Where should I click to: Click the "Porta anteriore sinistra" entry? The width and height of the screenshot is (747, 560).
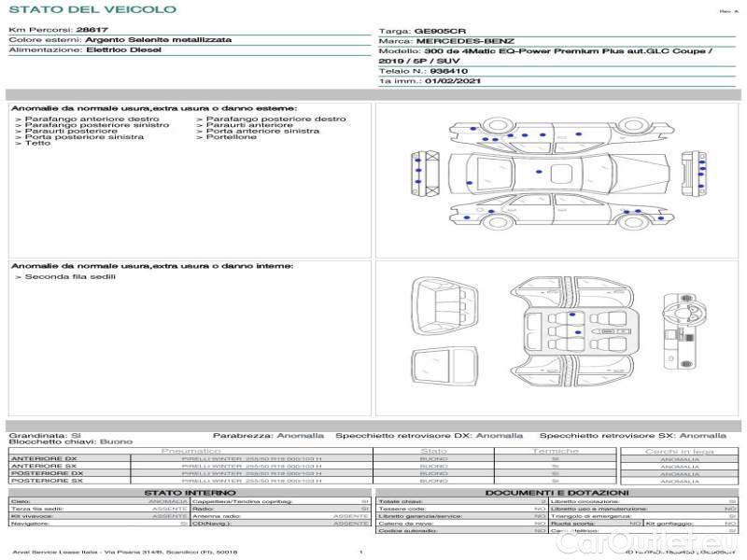tap(262, 131)
